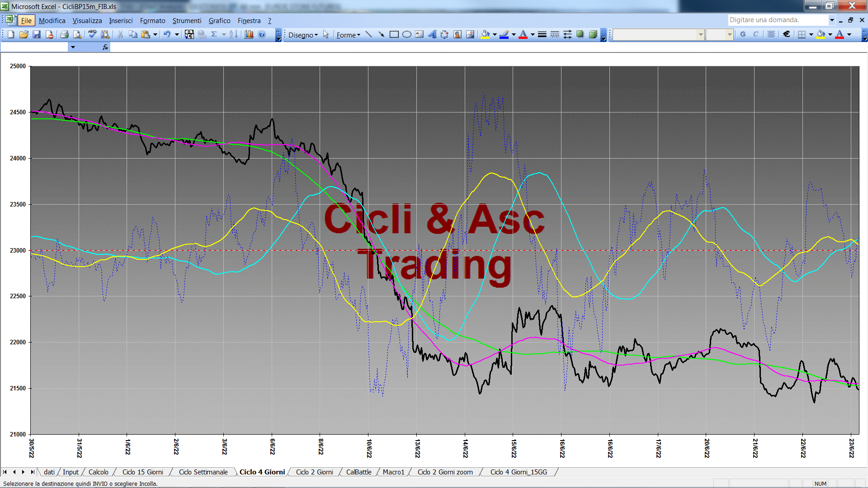Open 3-D Style settings
868x488 pixels.
point(593,34)
